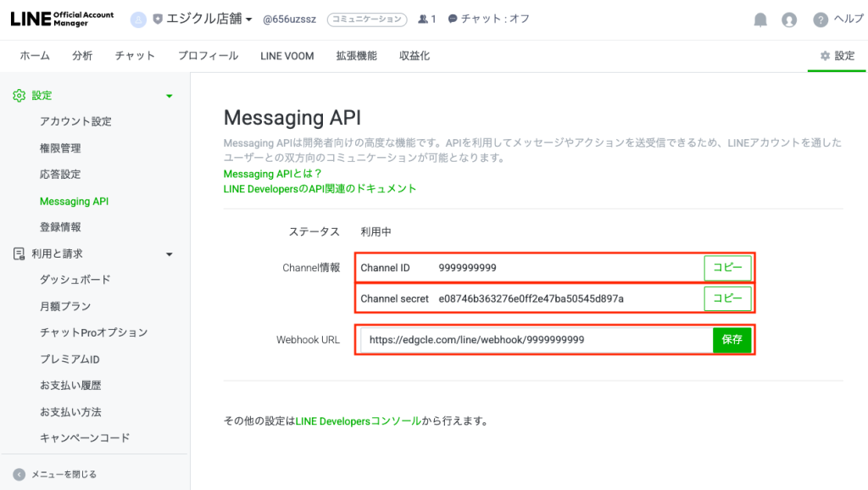
Task: Open the notifications bell icon
Action: [x=760, y=20]
